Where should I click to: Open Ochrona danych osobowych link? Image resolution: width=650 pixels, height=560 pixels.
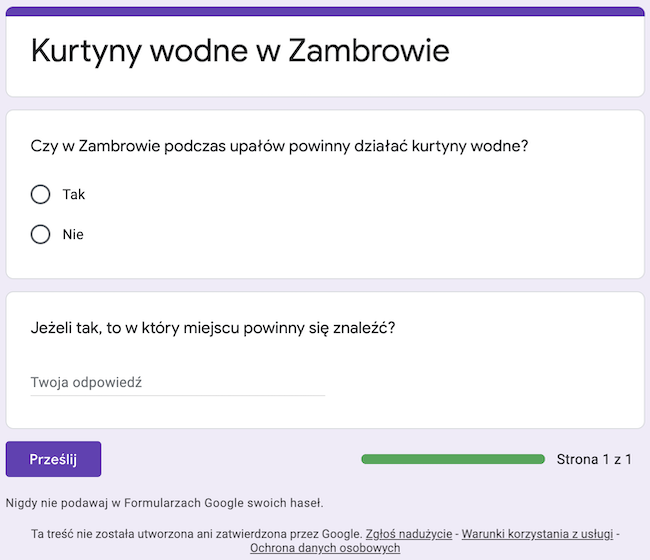point(325,548)
